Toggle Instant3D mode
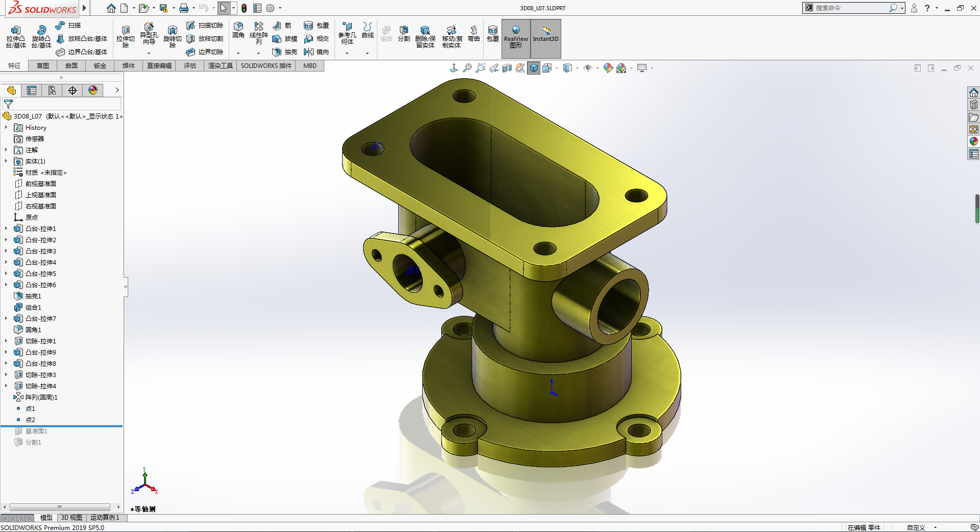The height and width of the screenshot is (532, 980). click(x=546, y=39)
